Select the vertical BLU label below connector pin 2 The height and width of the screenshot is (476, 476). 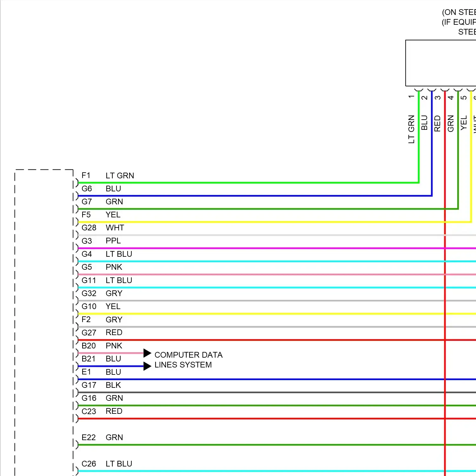click(x=425, y=123)
